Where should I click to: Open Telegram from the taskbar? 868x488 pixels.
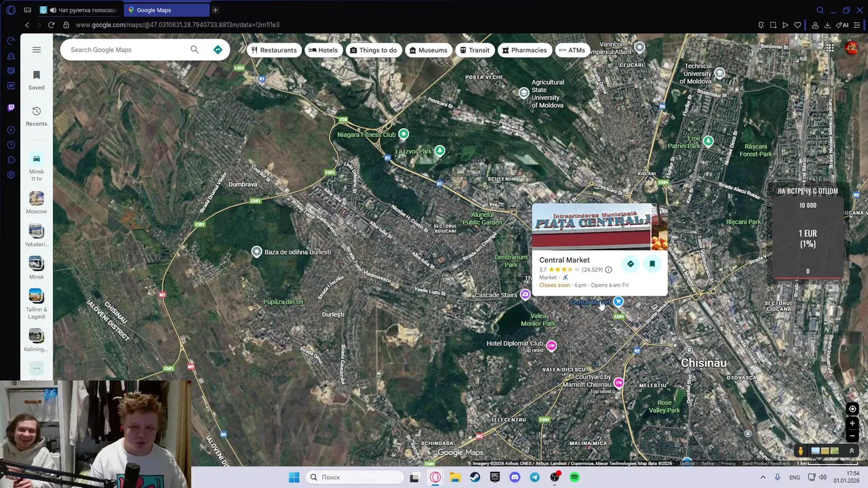534,477
